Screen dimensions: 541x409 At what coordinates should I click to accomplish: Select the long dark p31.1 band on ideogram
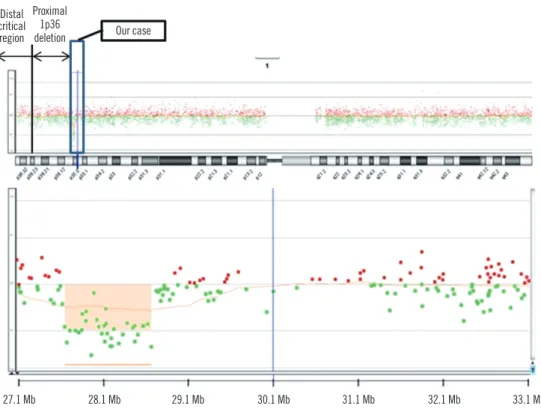click(x=175, y=161)
